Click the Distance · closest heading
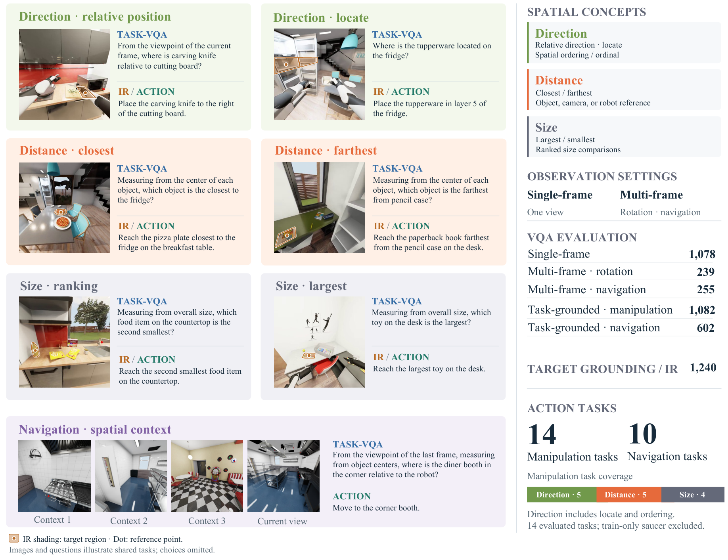 click(67, 151)
